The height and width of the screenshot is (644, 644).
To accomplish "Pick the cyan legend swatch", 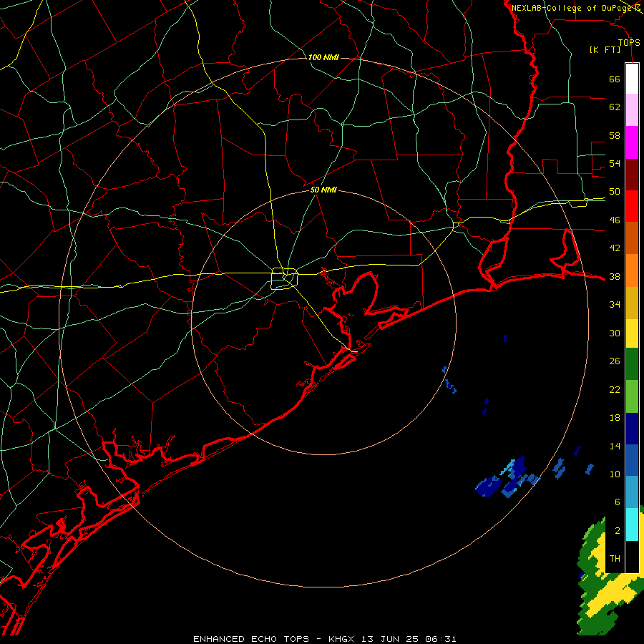I will tap(632, 524).
